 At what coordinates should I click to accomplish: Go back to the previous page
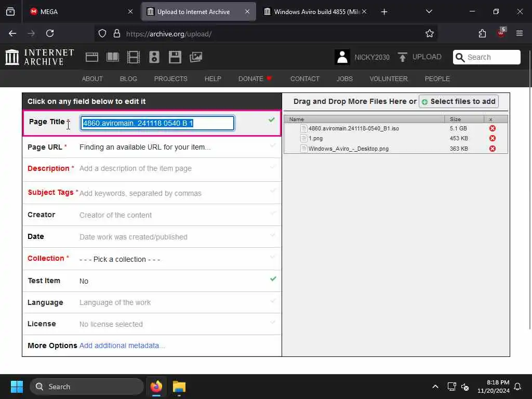pos(12,33)
